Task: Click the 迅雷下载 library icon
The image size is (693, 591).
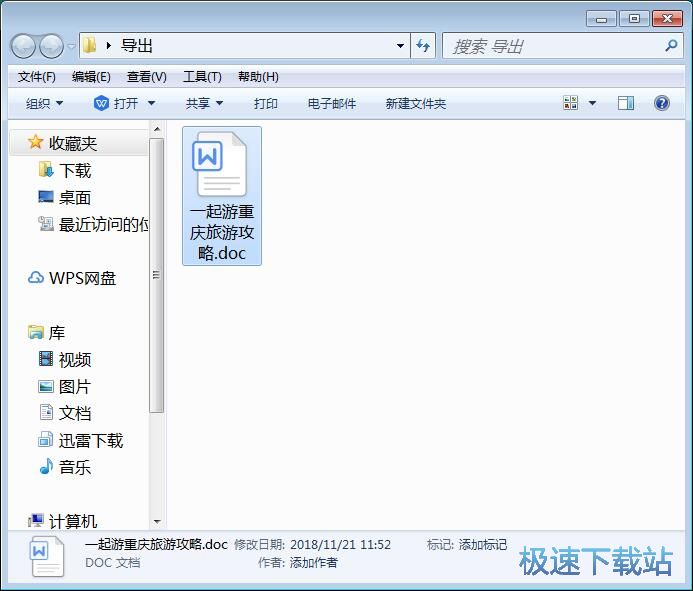Action: point(46,439)
